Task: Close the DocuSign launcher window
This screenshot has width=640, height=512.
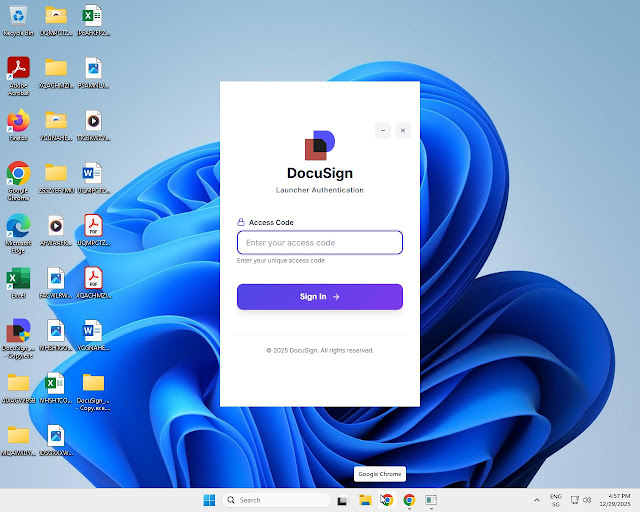Action: click(x=403, y=131)
